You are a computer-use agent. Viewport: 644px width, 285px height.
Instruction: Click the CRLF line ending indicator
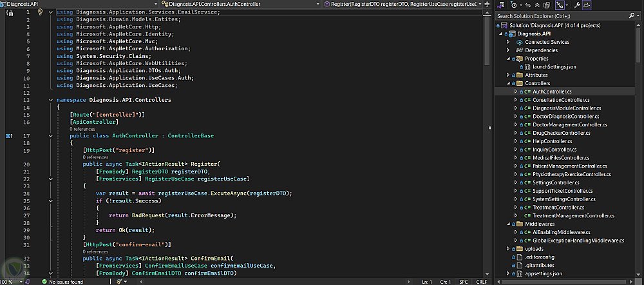click(x=481, y=282)
